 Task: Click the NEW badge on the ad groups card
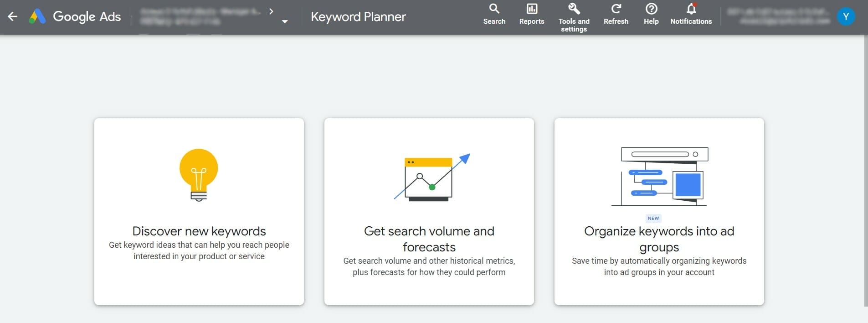pos(653,218)
